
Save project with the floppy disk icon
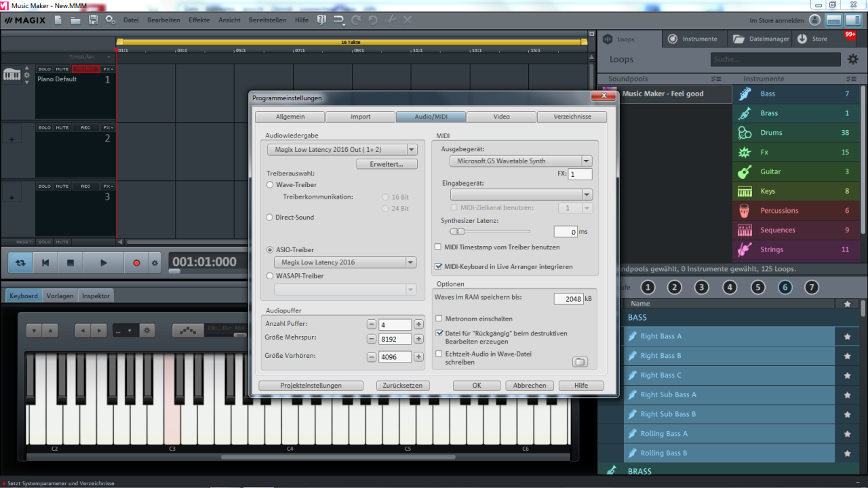point(93,20)
